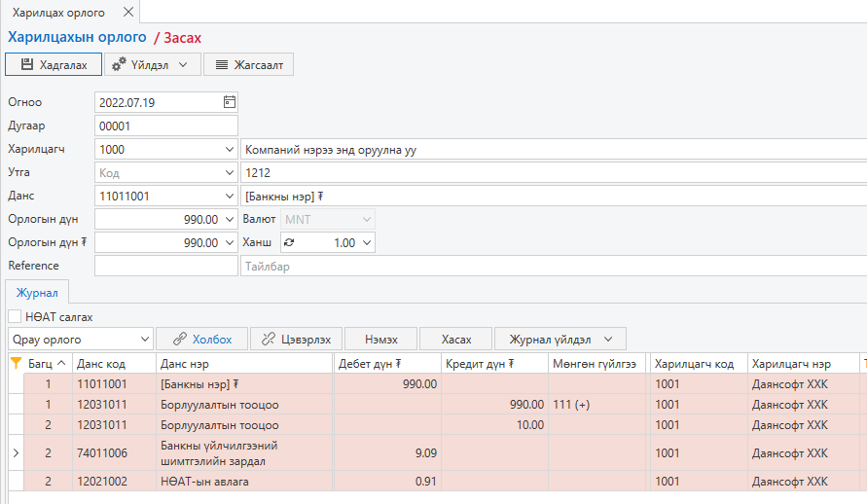Click the Харилцагч код column header
This screenshot has width=867, height=504.
(x=699, y=364)
